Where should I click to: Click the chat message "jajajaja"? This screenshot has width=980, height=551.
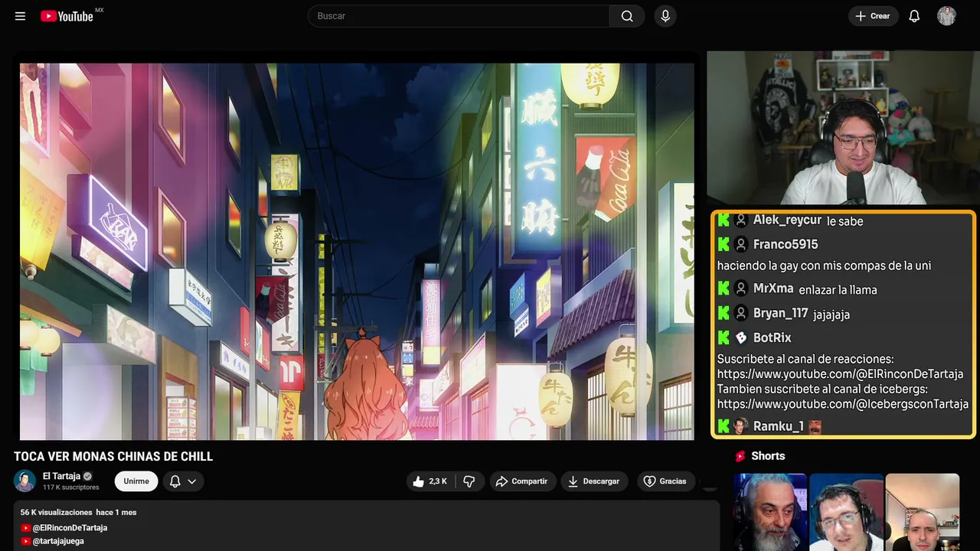coord(831,315)
